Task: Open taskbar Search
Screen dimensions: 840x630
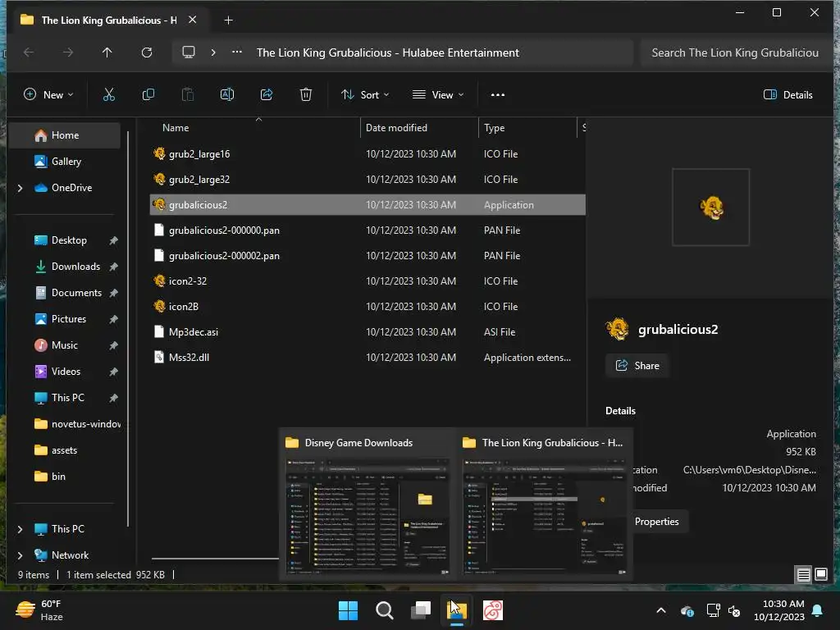Action: [x=384, y=610]
